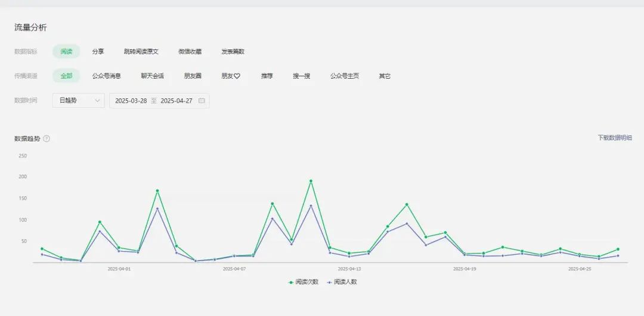Screen dimensions: 644x316
Task: Toggle 阅读次数 legend series
Action: [304, 282]
